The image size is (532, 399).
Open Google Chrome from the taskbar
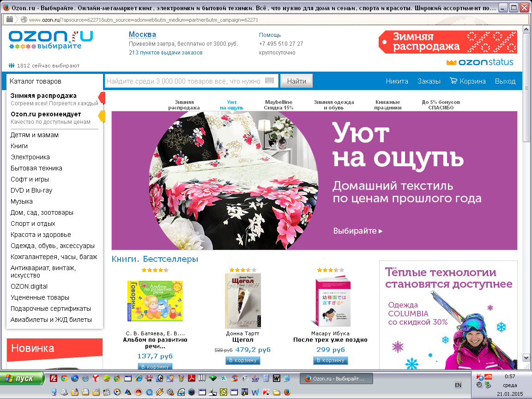point(64,378)
